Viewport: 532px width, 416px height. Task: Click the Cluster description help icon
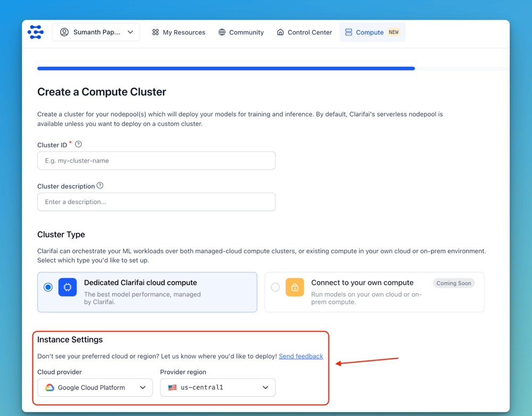coord(100,186)
